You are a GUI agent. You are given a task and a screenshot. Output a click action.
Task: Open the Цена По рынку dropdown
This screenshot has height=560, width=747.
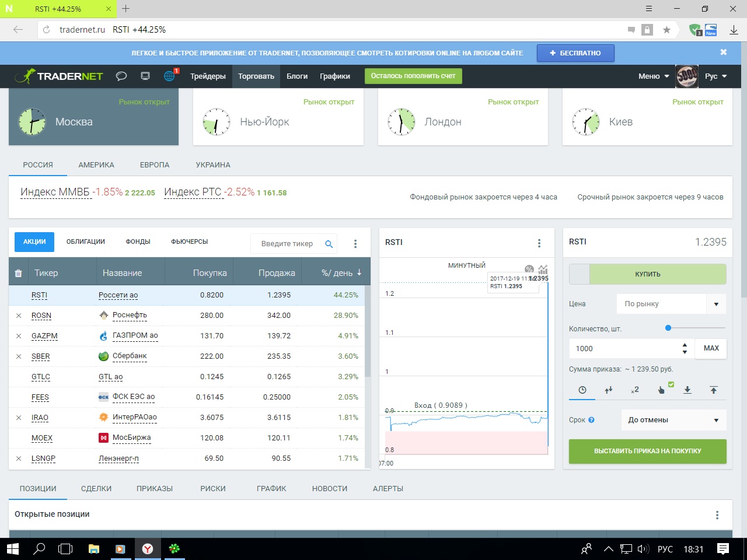[x=671, y=304]
